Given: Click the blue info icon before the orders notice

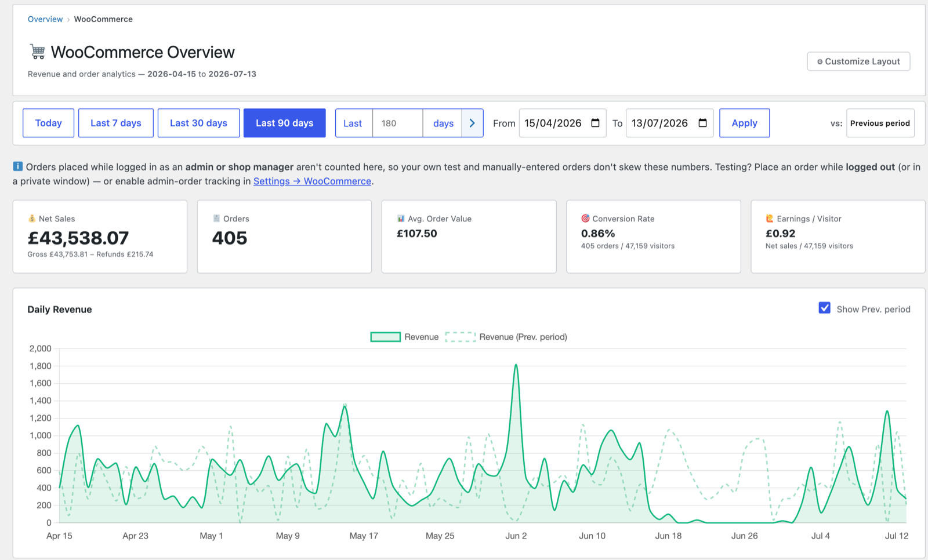Looking at the screenshot, I should coord(18,166).
